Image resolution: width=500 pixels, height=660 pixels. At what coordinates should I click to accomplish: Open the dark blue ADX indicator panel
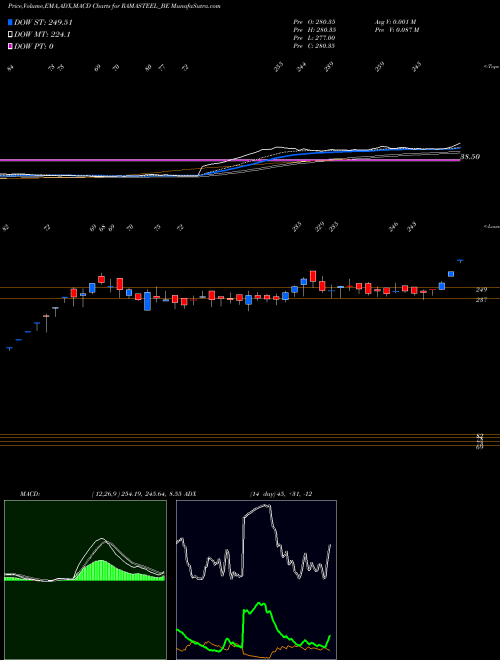coord(256,580)
